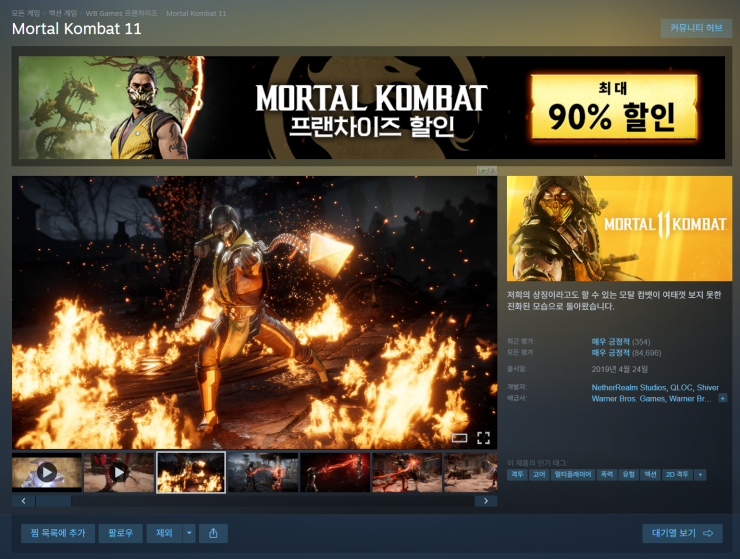Viewport: 740px width, 559px height.
Task: Open the WB Games 프랜차이즈 breadcrumb link
Action: 121,13
